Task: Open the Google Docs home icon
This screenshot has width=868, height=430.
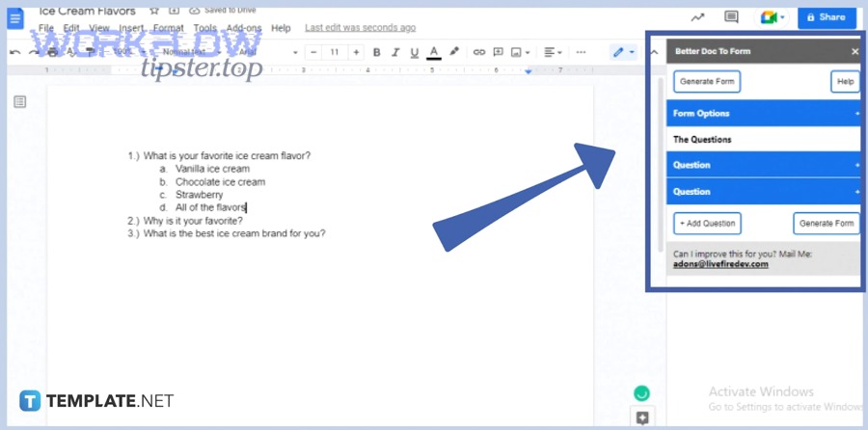Action: (x=14, y=18)
